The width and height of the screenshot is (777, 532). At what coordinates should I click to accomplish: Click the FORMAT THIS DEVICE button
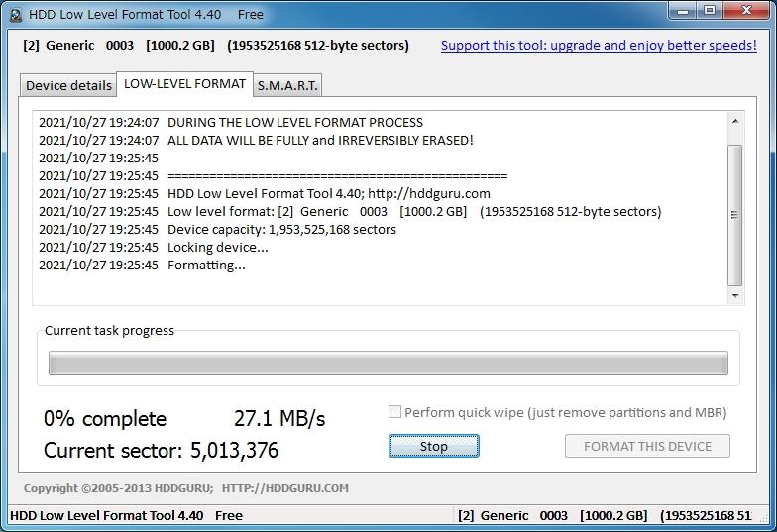[647, 446]
